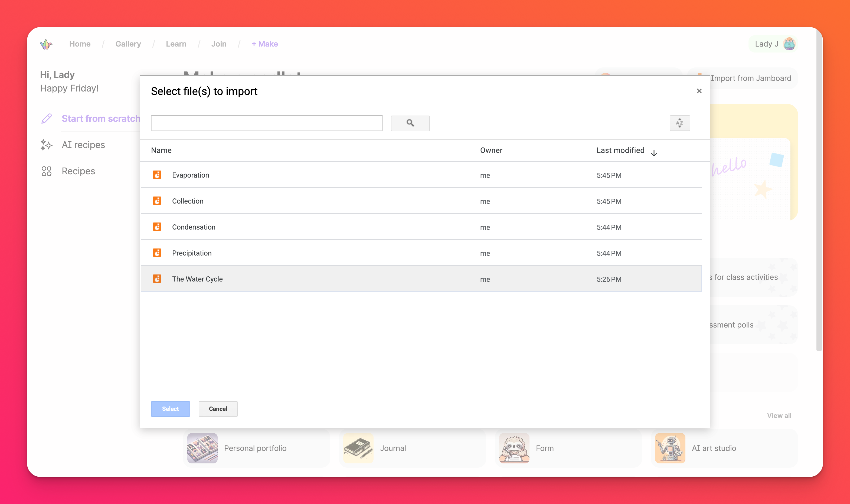Click the Evaporation Jamboard file icon
This screenshot has width=850, height=504.
[157, 175]
